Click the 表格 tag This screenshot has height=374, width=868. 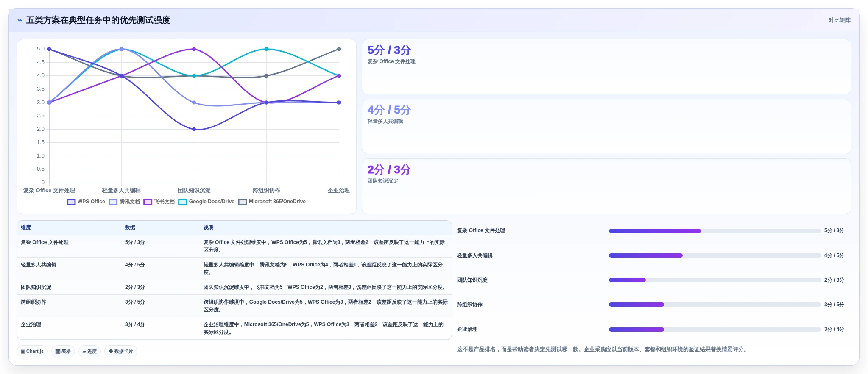63,351
